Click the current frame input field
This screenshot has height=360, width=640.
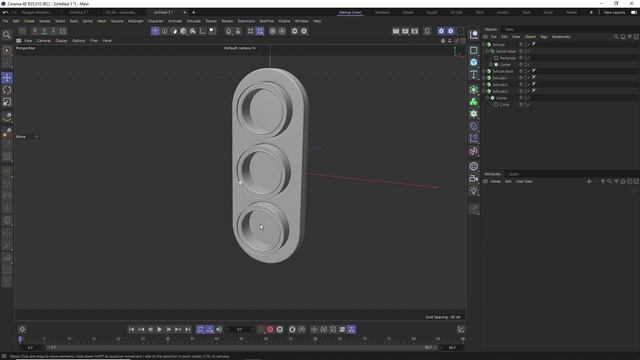(240, 329)
